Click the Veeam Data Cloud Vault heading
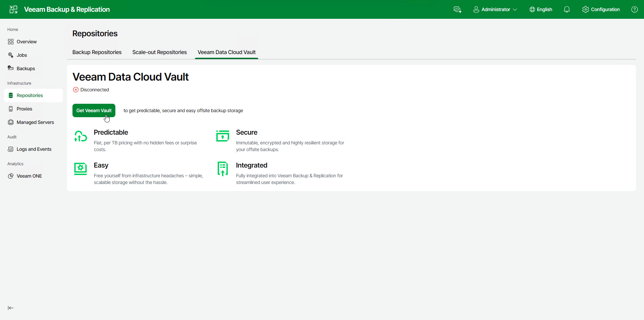 pos(130,77)
